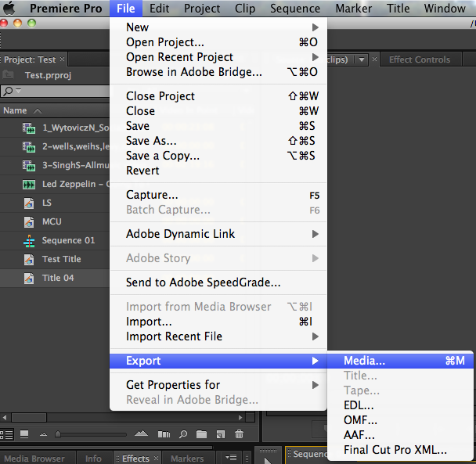The width and height of the screenshot is (476, 464).
Task: Click the Test Title icon
Action: point(29,260)
